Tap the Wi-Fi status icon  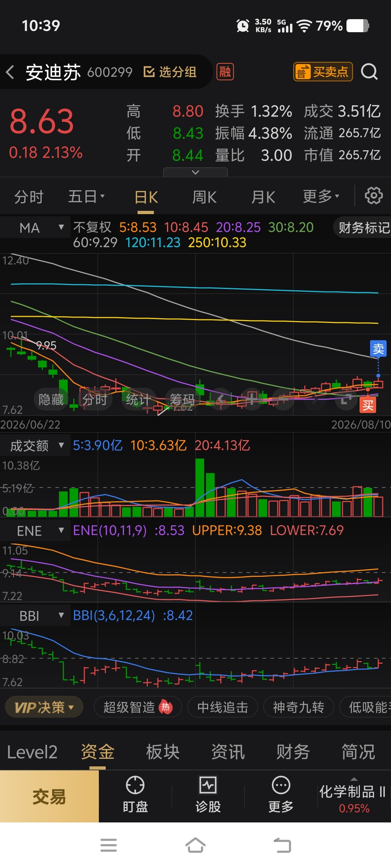tap(304, 26)
